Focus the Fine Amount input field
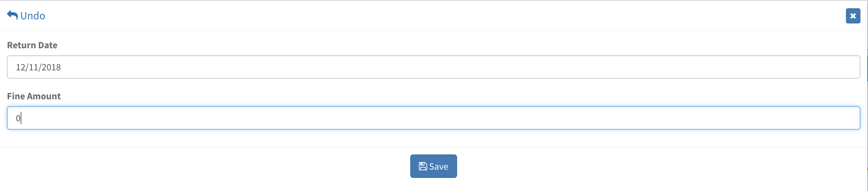Image resolution: width=868 pixels, height=191 pixels. click(x=433, y=118)
